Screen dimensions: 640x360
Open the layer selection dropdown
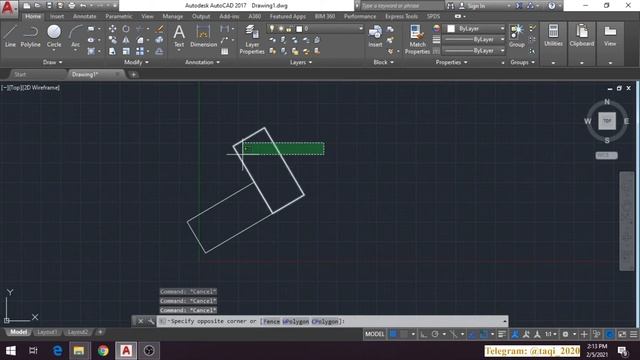coord(315,29)
